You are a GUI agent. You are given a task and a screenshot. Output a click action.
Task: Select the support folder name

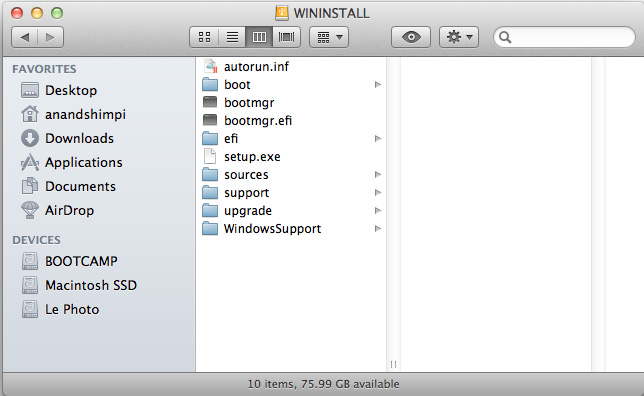[x=246, y=193]
